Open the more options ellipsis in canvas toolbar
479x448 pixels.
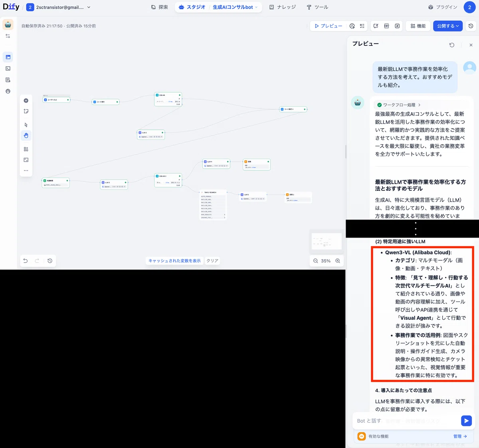(26, 170)
